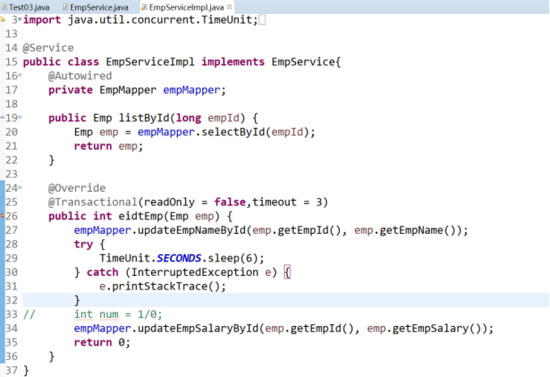Screen dimensions: 550x377
Task: Click "return 0;" on line 35
Action: point(102,342)
